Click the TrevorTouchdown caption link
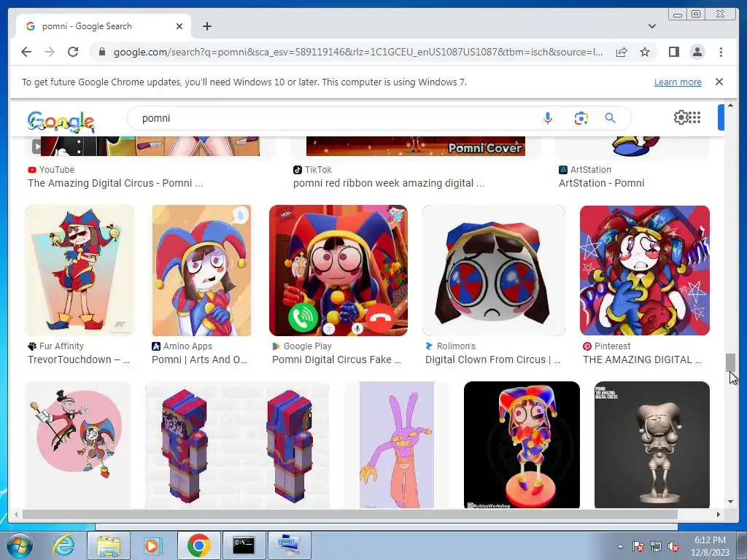 coord(79,359)
